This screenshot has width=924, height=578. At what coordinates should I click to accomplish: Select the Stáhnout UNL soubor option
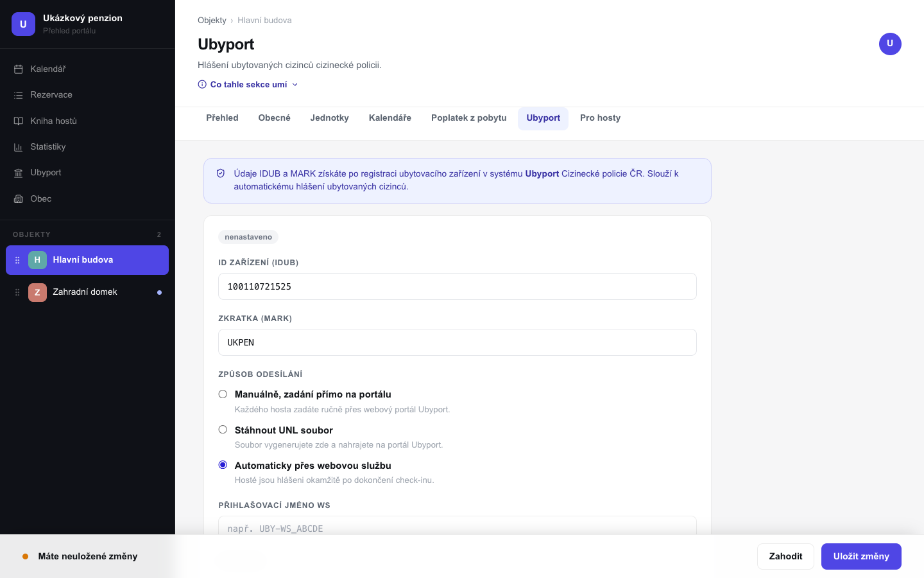[223, 430]
